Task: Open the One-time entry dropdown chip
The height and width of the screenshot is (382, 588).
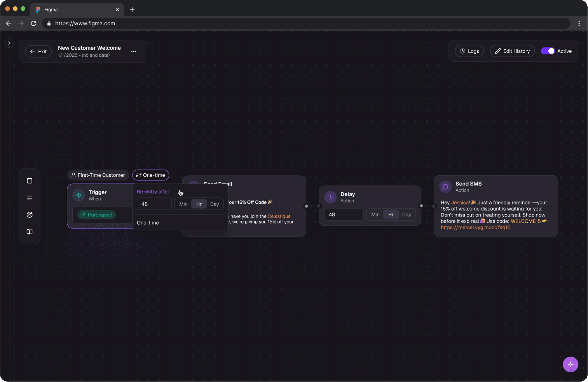Action: tap(150, 175)
